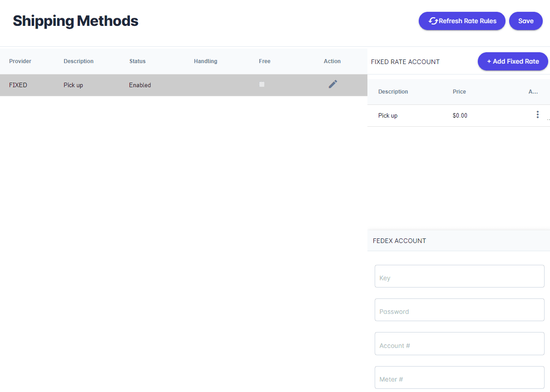Click the refresh arrows icon in Refresh Rate Rules

click(x=433, y=21)
